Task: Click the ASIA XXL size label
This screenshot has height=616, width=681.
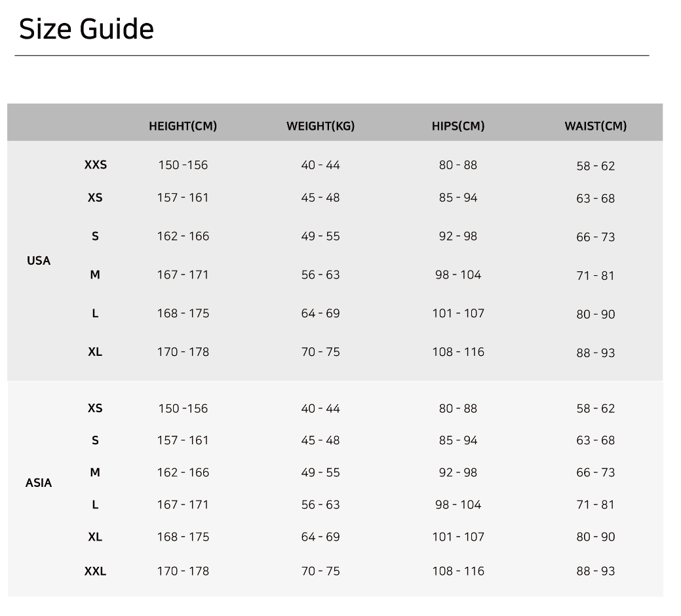Action: (96, 571)
